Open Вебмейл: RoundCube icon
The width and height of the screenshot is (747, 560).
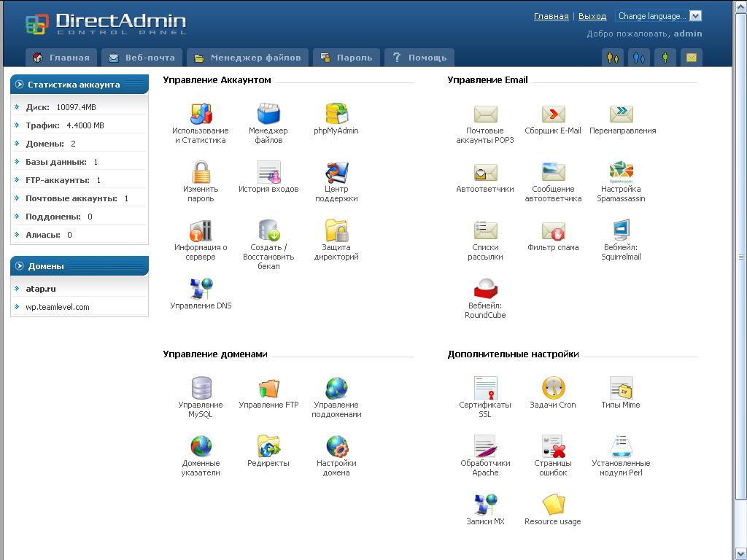click(485, 289)
